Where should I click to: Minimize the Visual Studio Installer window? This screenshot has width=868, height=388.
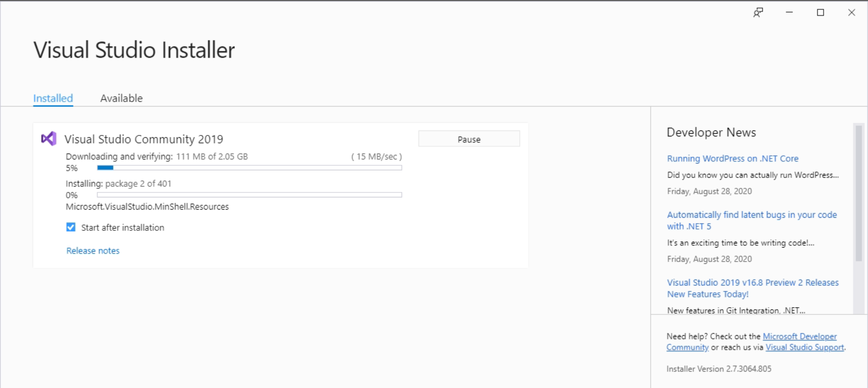[x=789, y=13]
